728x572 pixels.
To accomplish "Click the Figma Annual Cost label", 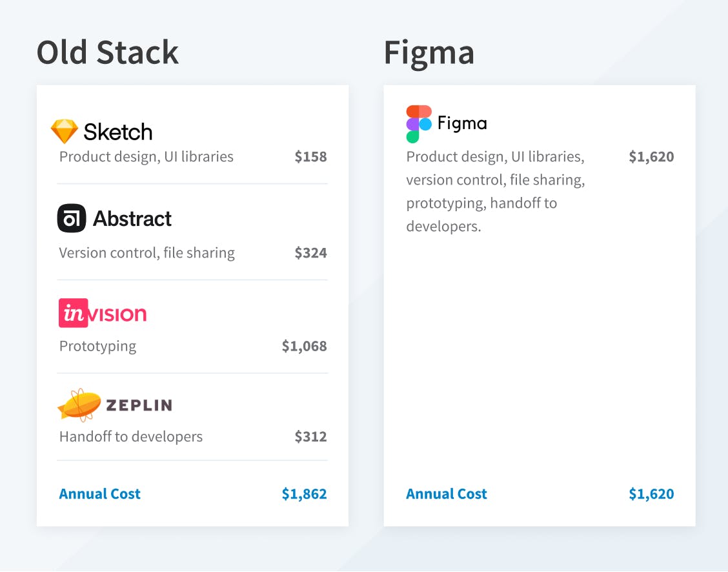I will tap(447, 494).
